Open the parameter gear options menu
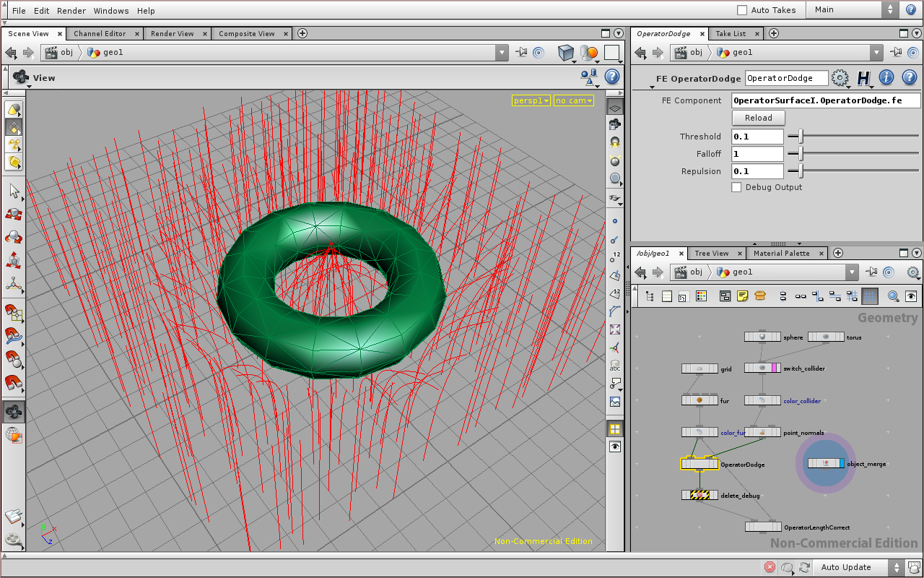The height and width of the screenshot is (578, 924). [840, 78]
